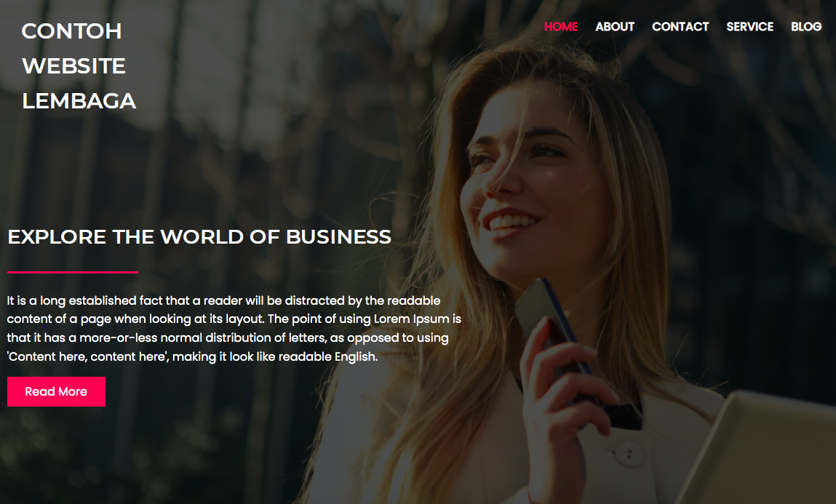The image size is (836, 504).
Task: Click the word BUSINESS in the headline
Action: pos(338,237)
